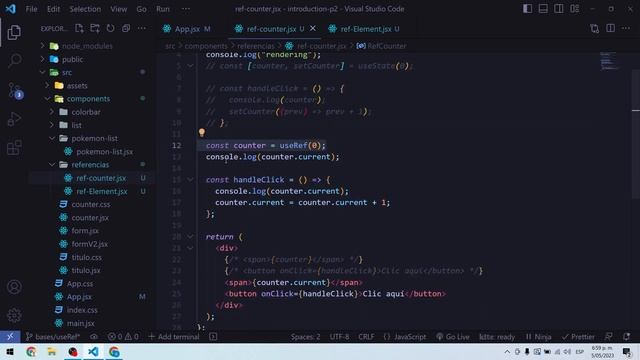Customize layout icon in title bar
The image size is (640, 360).
tap(574, 9)
